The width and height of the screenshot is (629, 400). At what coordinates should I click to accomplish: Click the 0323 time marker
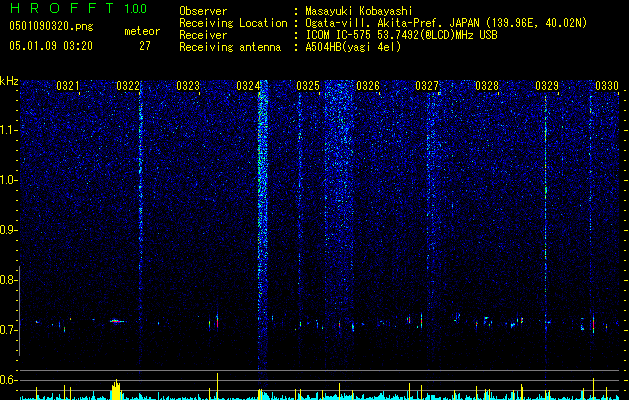click(188, 86)
